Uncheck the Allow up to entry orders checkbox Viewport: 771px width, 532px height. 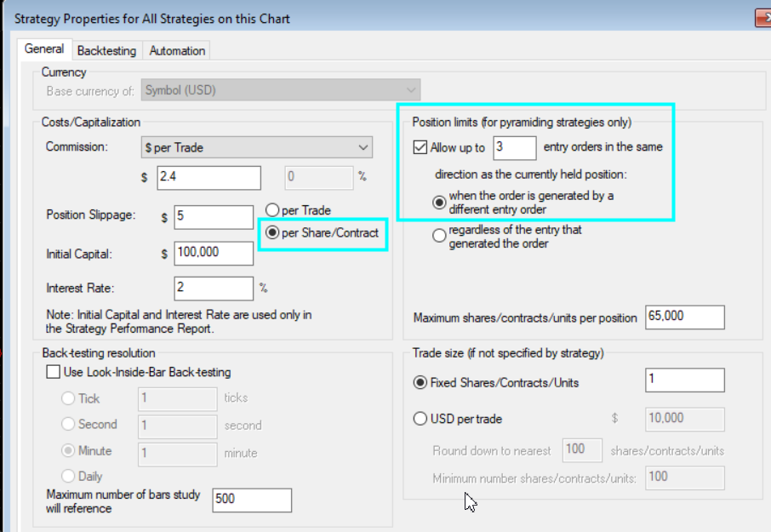point(420,147)
